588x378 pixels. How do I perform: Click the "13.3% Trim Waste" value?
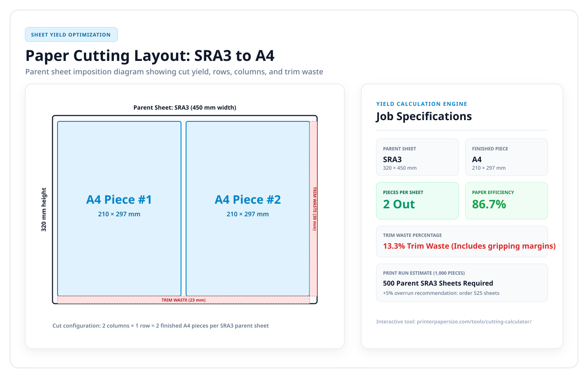[x=469, y=246]
